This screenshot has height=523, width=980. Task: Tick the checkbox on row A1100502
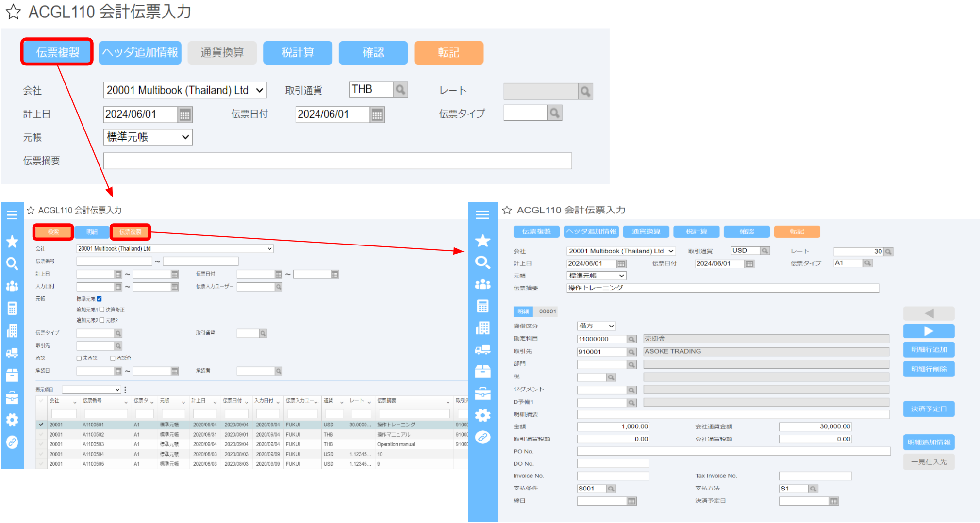click(x=41, y=435)
